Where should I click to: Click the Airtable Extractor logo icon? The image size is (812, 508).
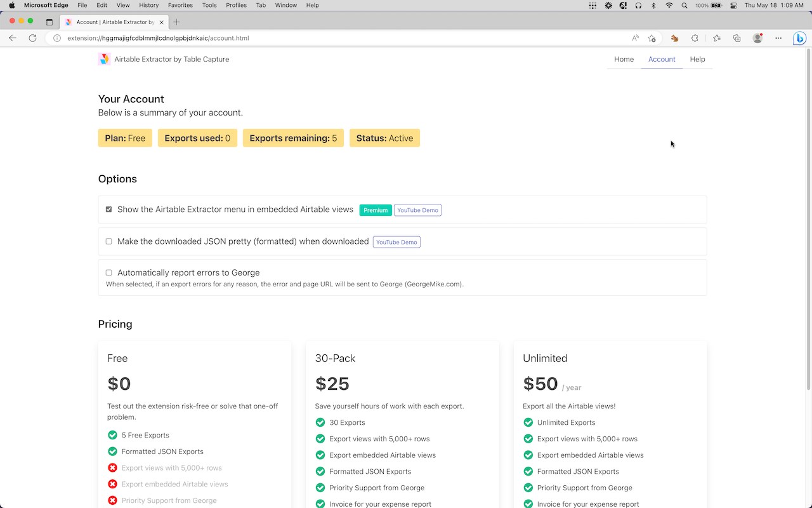coord(105,59)
